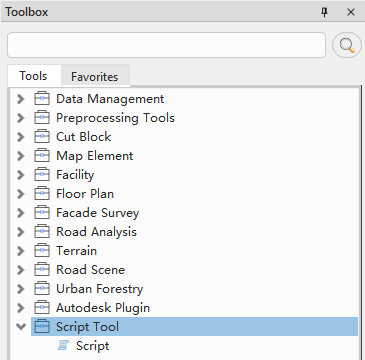Select the Data Management label
Viewport: 365px width, 360px height.
coord(110,99)
